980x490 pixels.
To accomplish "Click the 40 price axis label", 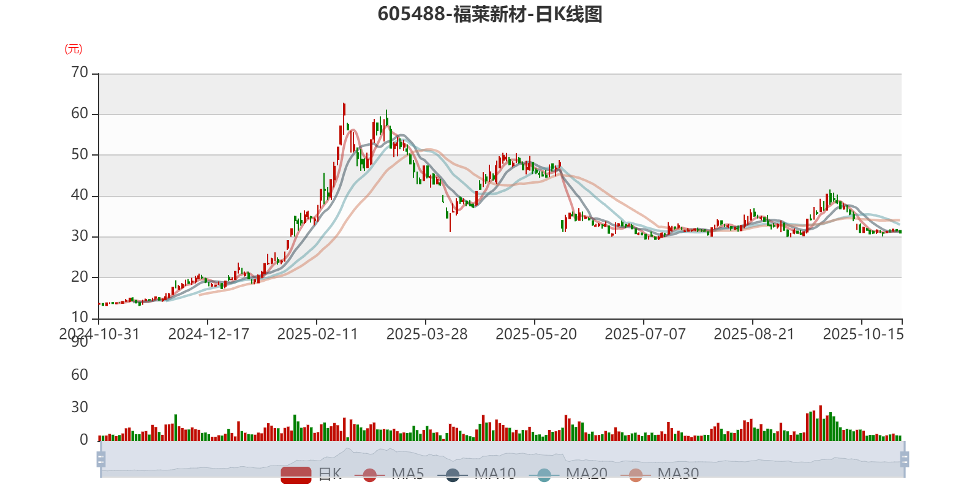I will tap(80, 195).
